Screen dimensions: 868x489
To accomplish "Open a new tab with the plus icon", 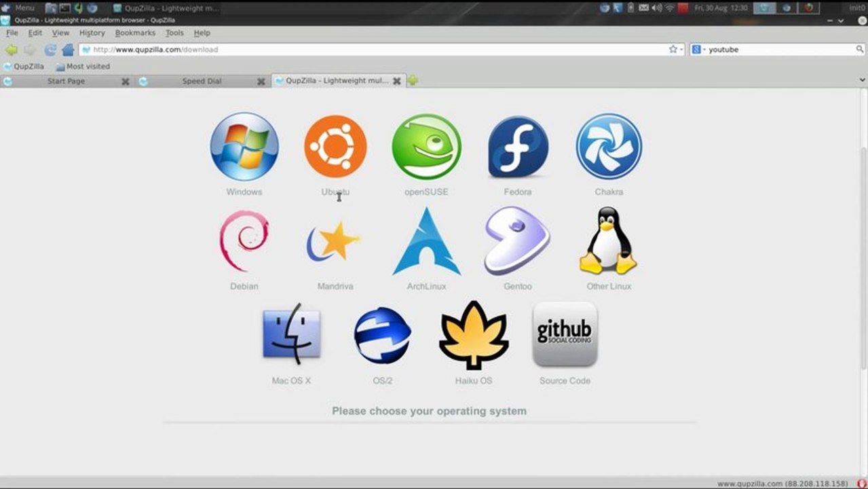I will click(413, 81).
